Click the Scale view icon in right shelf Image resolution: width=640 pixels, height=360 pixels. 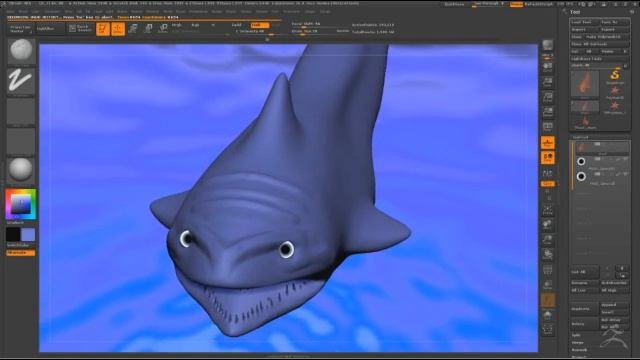click(x=547, y=240)
